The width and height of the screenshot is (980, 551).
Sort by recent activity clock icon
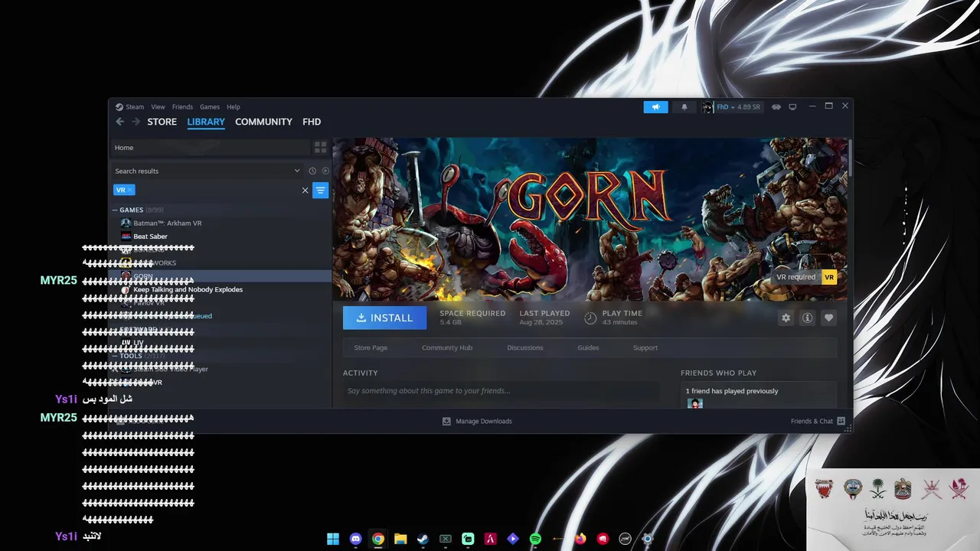[312, 171]
